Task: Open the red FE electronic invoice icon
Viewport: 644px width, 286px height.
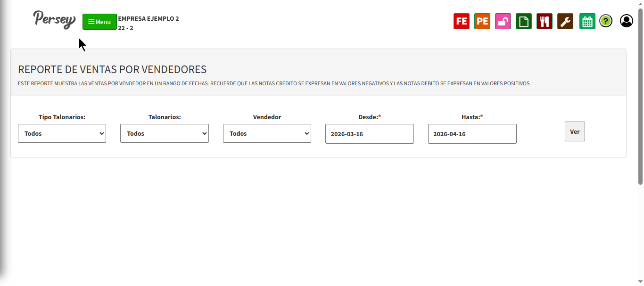Action: [462, 21]
